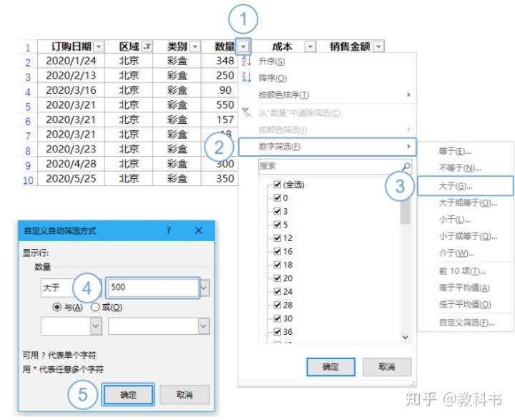Open 按颜色排序(T) submenu
515x420 pixels.
coord(328,95)
